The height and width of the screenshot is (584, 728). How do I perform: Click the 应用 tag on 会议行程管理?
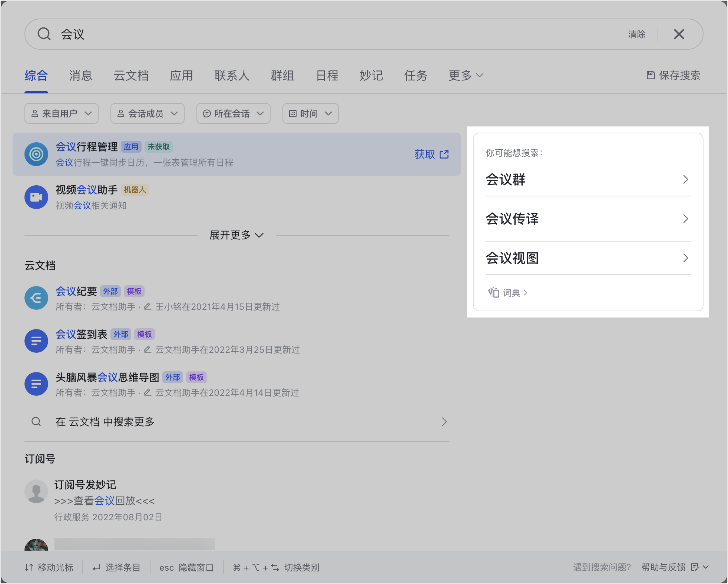click(x=131, y=147)
